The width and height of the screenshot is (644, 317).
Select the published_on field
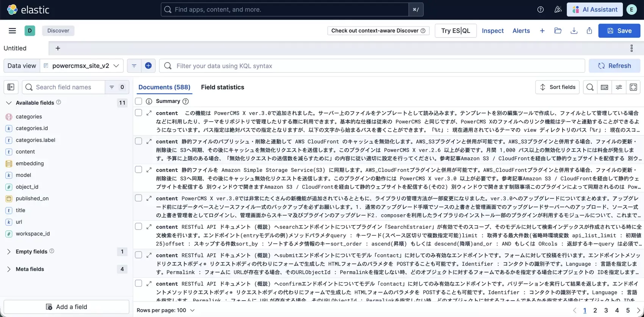32,198
